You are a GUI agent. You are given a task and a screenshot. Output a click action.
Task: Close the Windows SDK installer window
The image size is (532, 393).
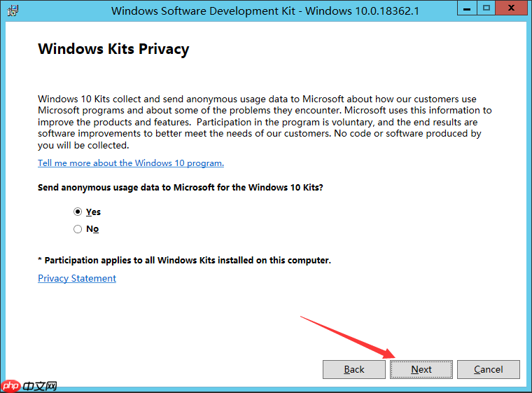[x=511, y=8]
